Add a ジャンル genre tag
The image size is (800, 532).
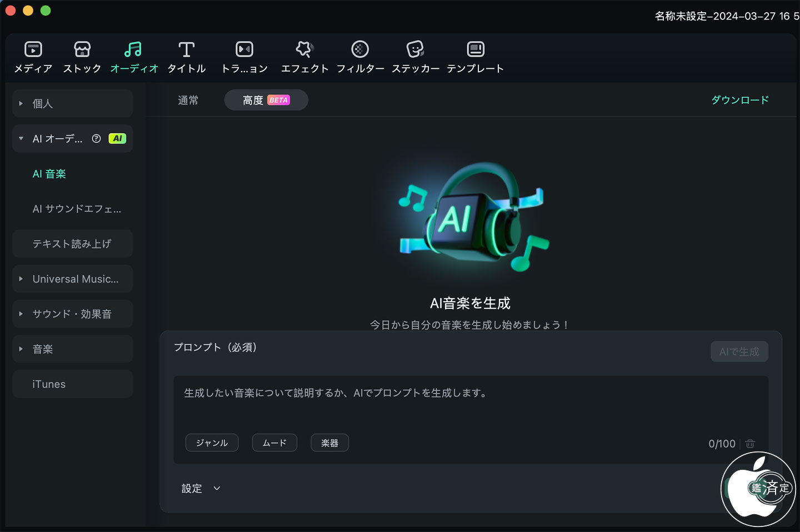tap(212, 443)
